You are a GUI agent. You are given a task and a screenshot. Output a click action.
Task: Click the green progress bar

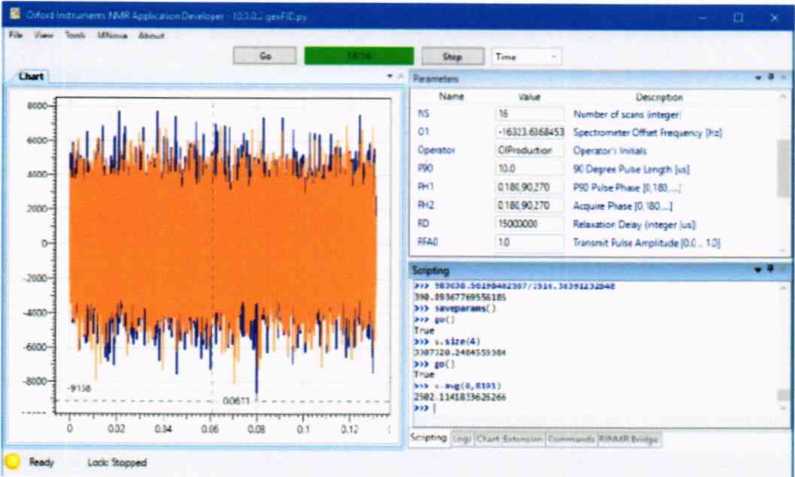[x=359, y=56]
